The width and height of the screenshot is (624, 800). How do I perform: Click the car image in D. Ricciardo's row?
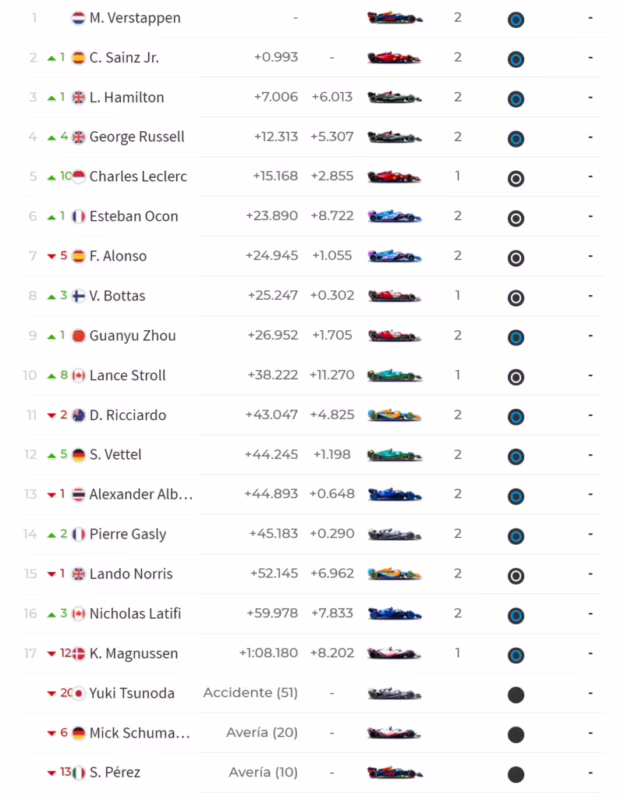tap(394, 415)
